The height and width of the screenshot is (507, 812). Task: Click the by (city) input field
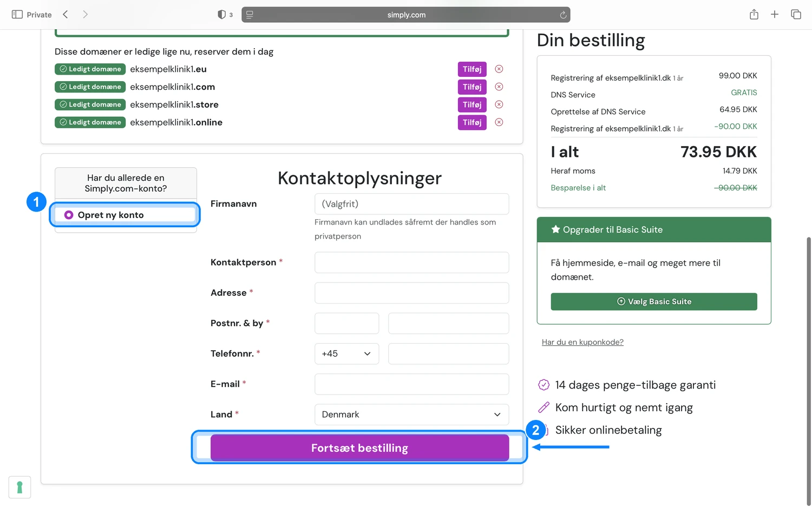pos(448,323)
